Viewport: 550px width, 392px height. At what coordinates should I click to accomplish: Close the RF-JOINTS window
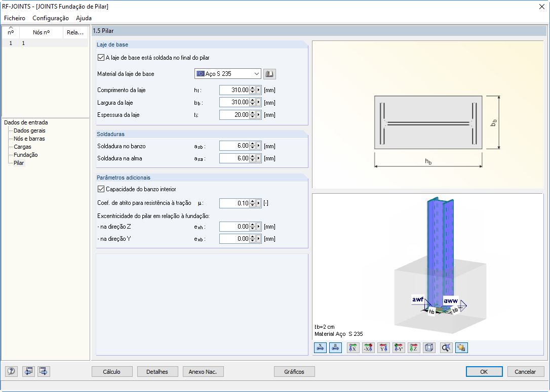[x=541, y=7]
